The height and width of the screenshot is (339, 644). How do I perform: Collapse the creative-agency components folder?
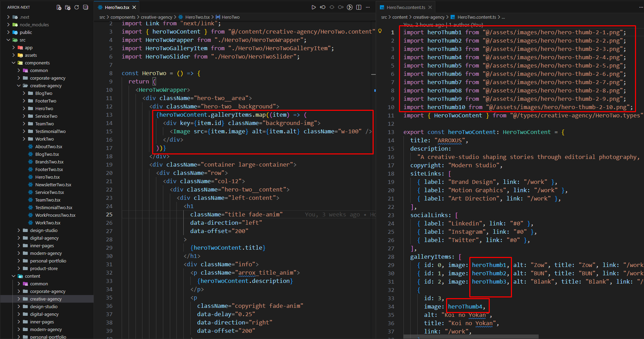click(x=45, y=86)
